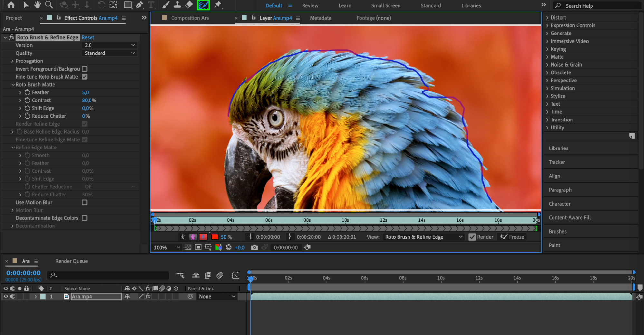Select the Puppet Pin tool
Image resolution: width=644 pixels, height=335 pixels.
click(218, 5)
